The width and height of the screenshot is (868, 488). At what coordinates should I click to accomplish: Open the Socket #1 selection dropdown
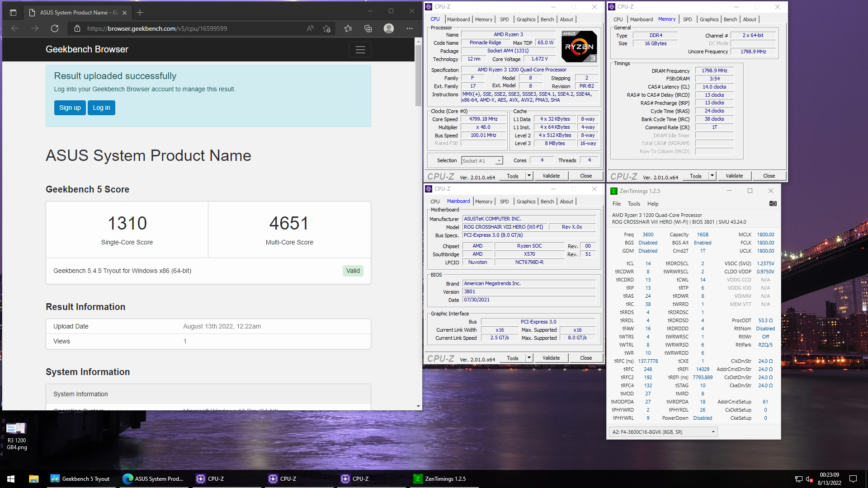coord(482,161)
